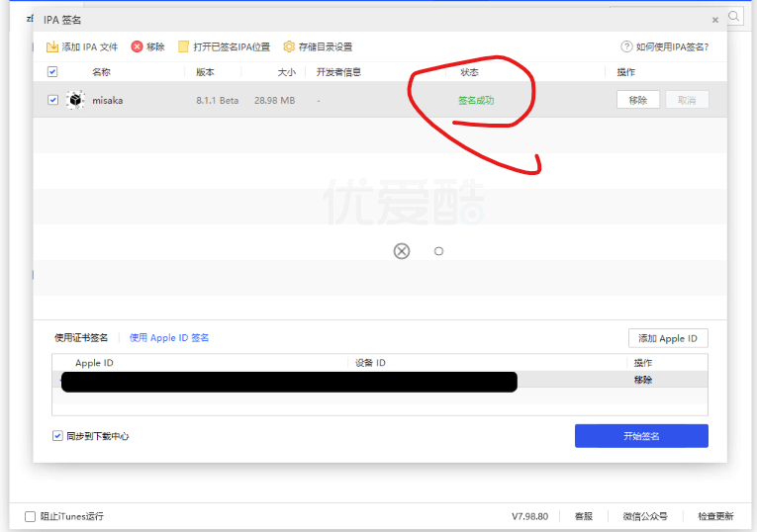Close the IPA 签名 dialog

[x=715, y=20]
